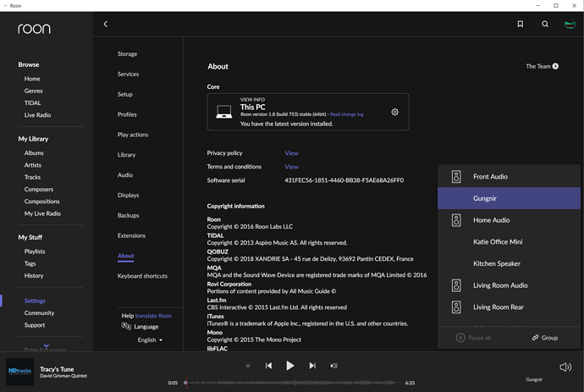The width and height of the screenshot is (584, 392).
Task: Click Front Audio speaker icon
Action: point(456,177)
